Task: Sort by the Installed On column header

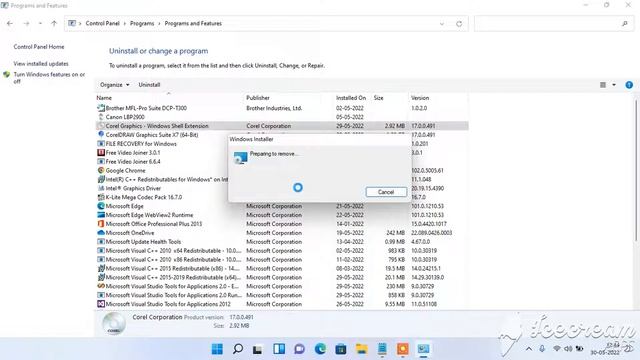Action: coord(351,98)
